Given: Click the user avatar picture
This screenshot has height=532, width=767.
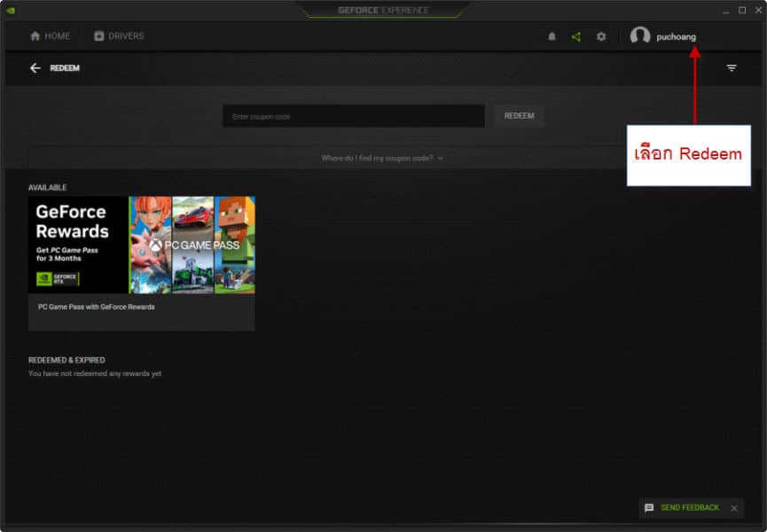Looking at the screenshot, I should [640, 35].
